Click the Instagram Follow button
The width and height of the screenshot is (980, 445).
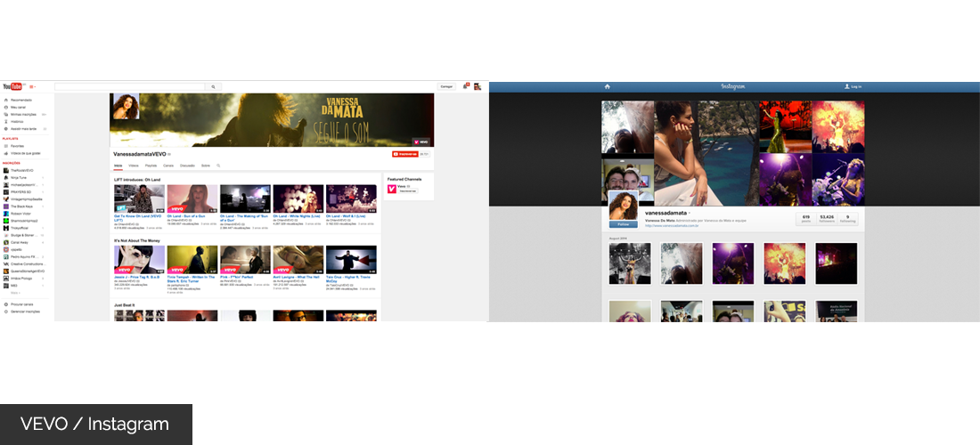pos(623,223)
